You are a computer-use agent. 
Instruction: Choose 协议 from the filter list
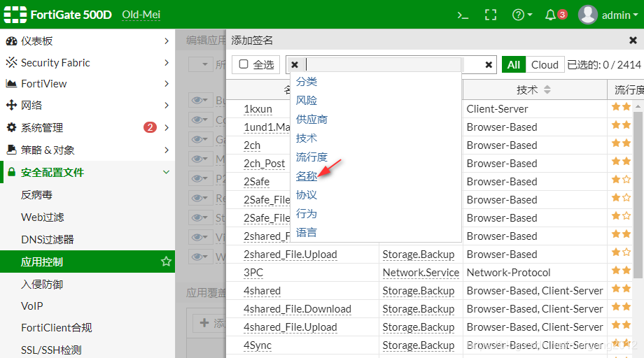[307, 195]
